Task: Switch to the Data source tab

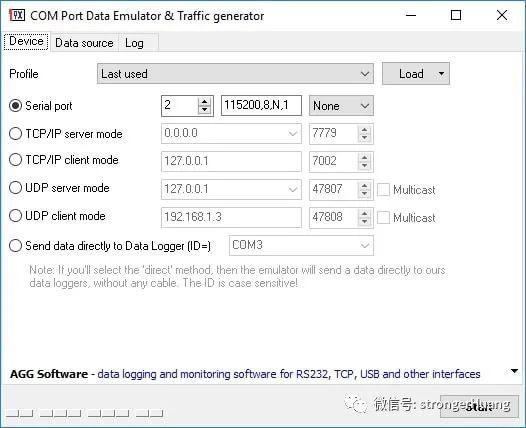Action: [84, 43]
